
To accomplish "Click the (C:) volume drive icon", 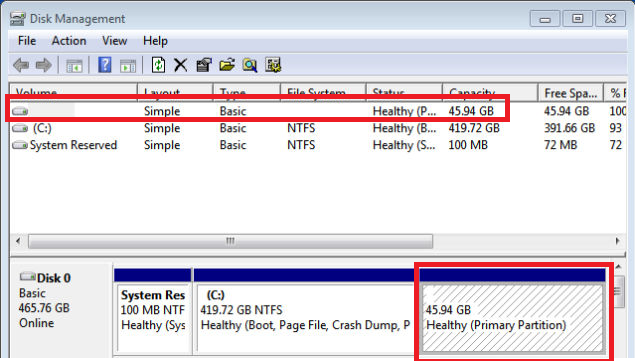I will coord(20,128).
